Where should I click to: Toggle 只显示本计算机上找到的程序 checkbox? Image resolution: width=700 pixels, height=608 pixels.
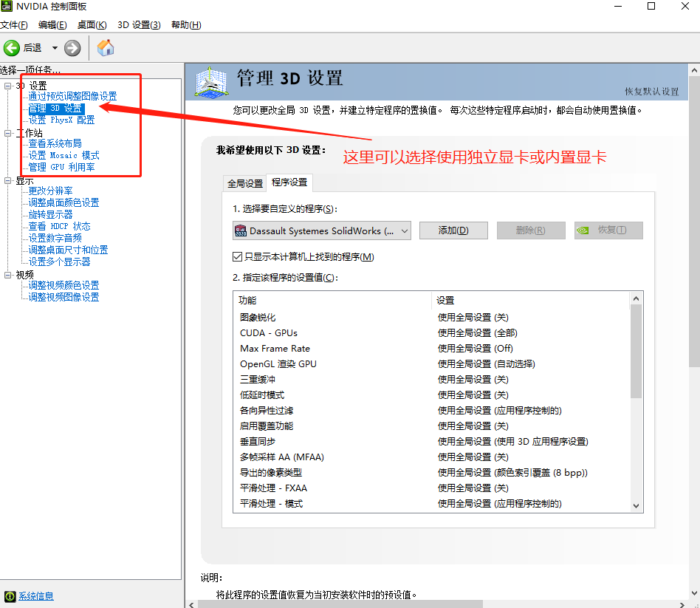click(238, 257)
